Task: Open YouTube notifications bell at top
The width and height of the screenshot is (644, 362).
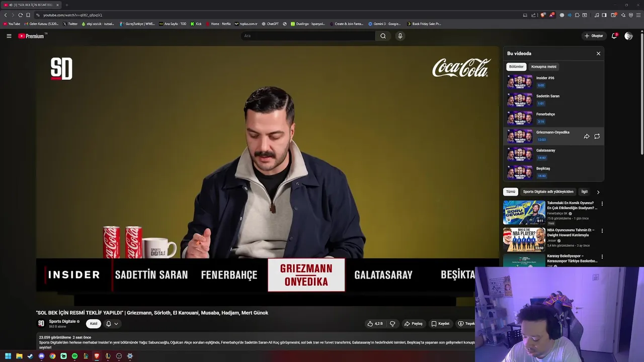Action: (614, 36)
